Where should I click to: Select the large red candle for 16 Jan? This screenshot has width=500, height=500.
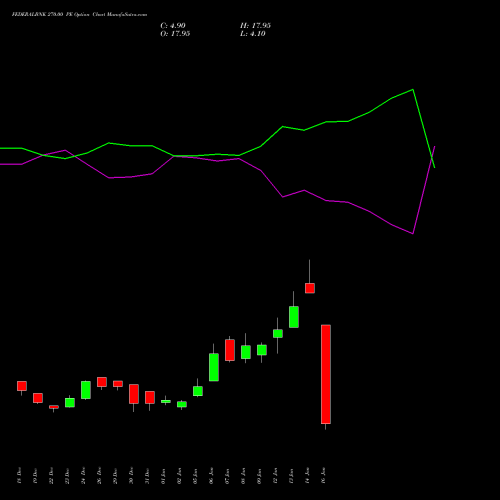pos(326,374)
